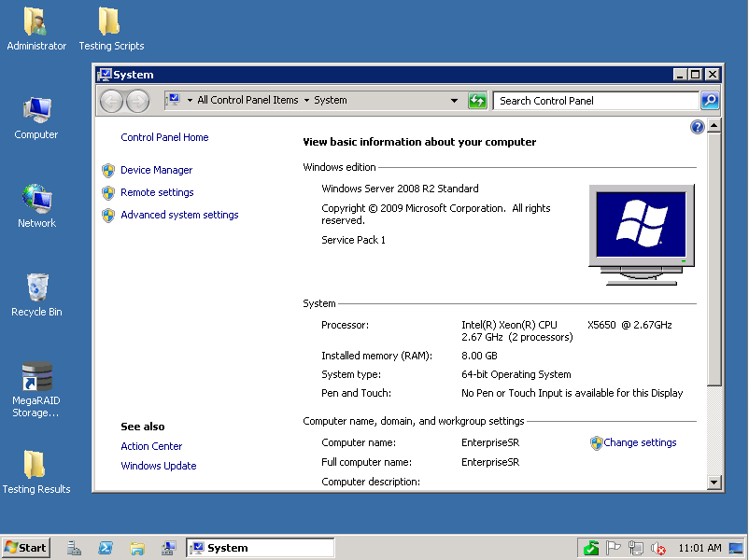Click the heading 'View basic information about your computer'
The width and height of the screenshot is (749, 560).
pos(419,142)
